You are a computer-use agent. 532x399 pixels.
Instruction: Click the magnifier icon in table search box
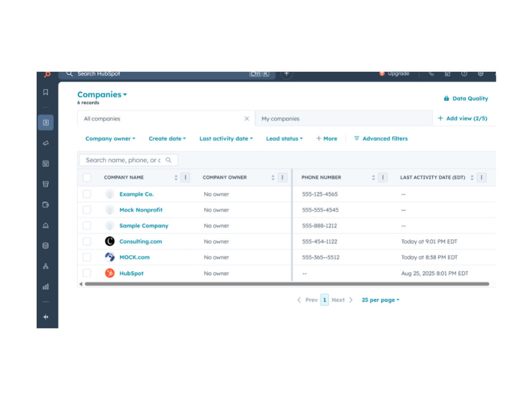pyautogui.click(x=169, y=160)
